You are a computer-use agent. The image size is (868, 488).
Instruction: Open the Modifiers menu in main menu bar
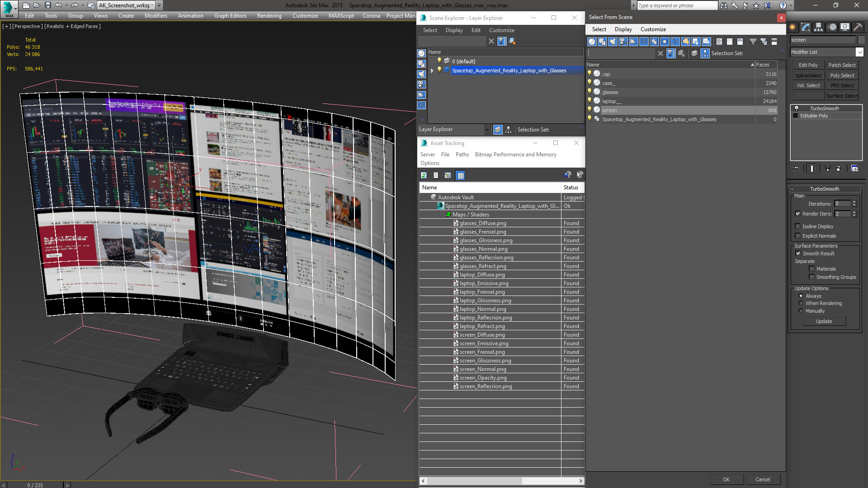coord(156,16)
